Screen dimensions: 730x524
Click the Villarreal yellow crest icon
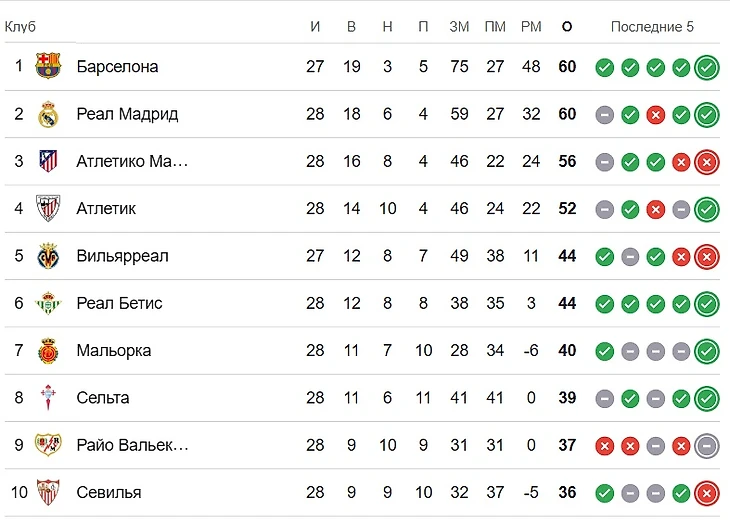pyautogui.click(x=47, y=256)
